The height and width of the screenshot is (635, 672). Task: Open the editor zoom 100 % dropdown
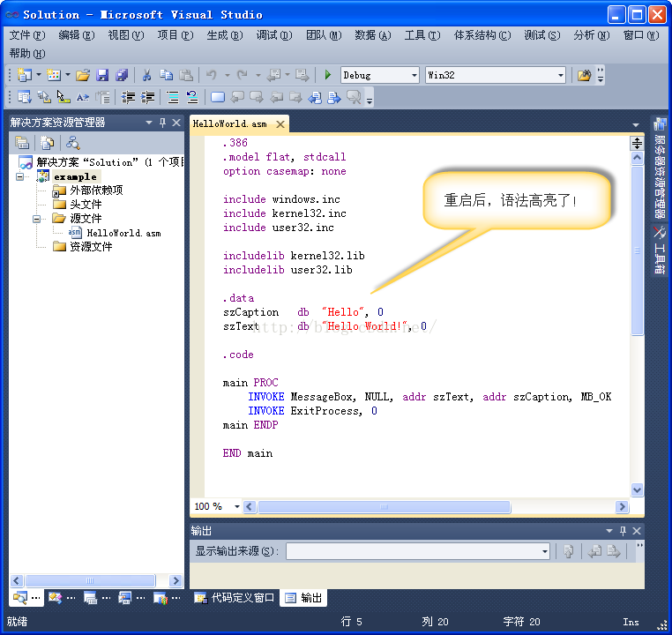tap(237, 506)
